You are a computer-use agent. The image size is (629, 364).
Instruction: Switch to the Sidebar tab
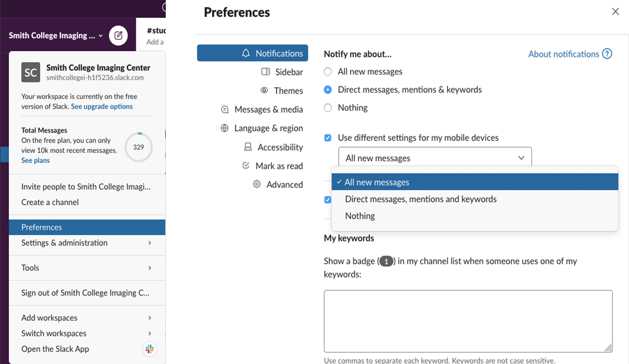click(x=282, y=72)
